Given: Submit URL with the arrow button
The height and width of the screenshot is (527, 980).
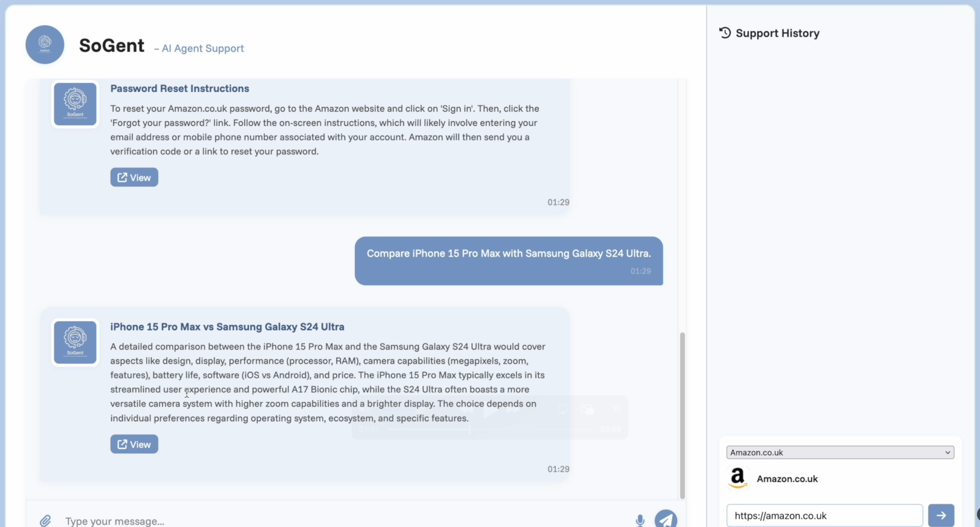Looking at the screenshot, I should pyautogui.click(x=941, y=515).
